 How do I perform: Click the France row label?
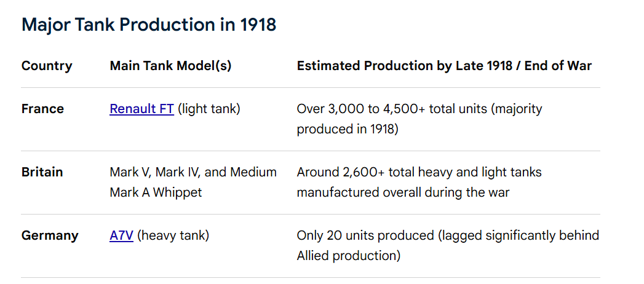tap(42, 109)
